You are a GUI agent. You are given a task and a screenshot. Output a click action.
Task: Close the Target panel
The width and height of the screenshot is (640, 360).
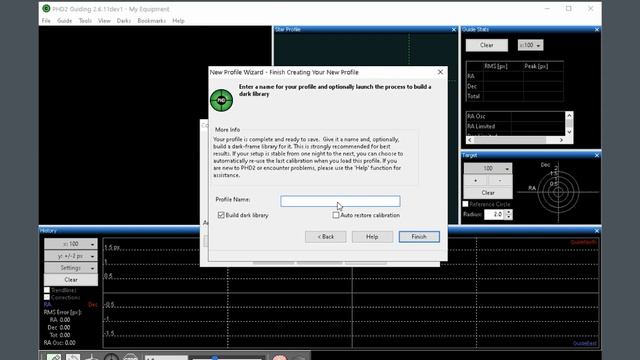[x=597, y=156]
